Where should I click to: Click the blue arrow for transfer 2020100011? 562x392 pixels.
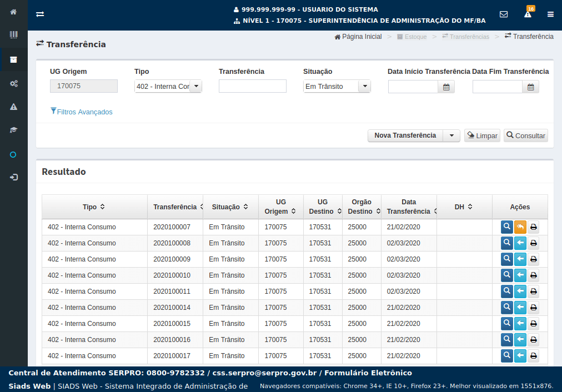[x=520, y=292]
